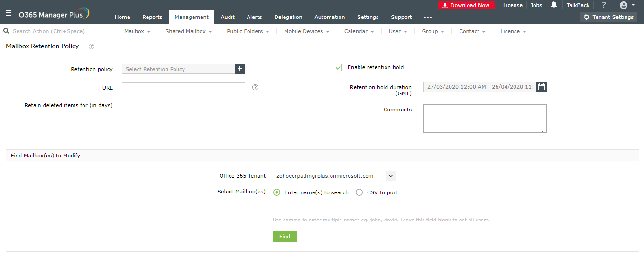Open the user account avatar menu
This screenshot has height=275, width=644.
click(x=627, y=5)
